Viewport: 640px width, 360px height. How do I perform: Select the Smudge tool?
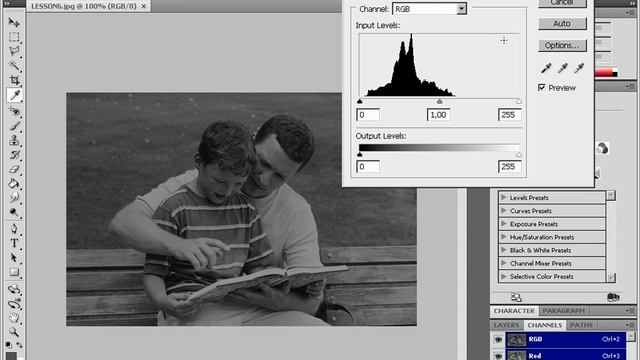click(14, 198)
